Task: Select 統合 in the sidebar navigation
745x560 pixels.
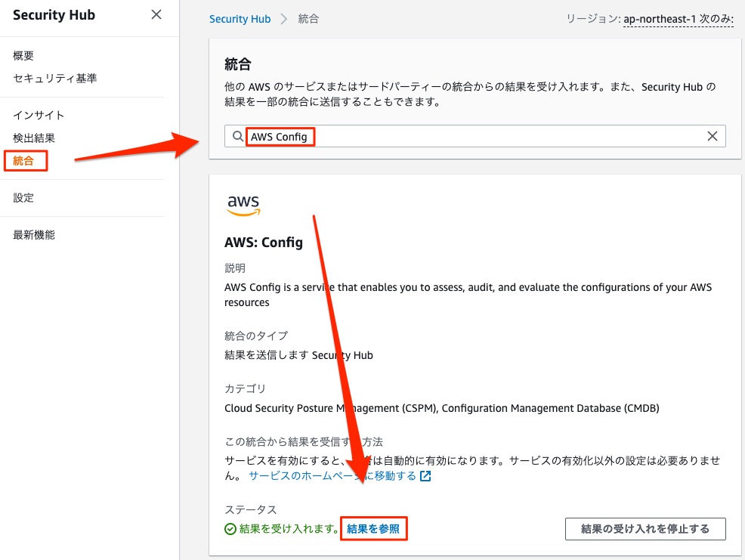Action: 23,161
